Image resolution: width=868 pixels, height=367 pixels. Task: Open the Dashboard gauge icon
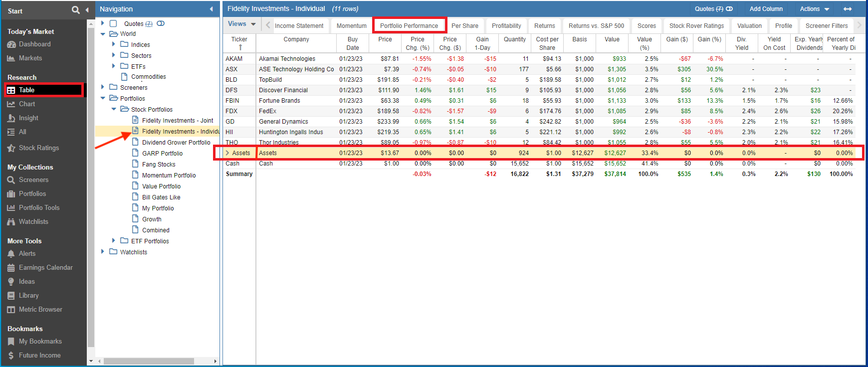[11, 44]
